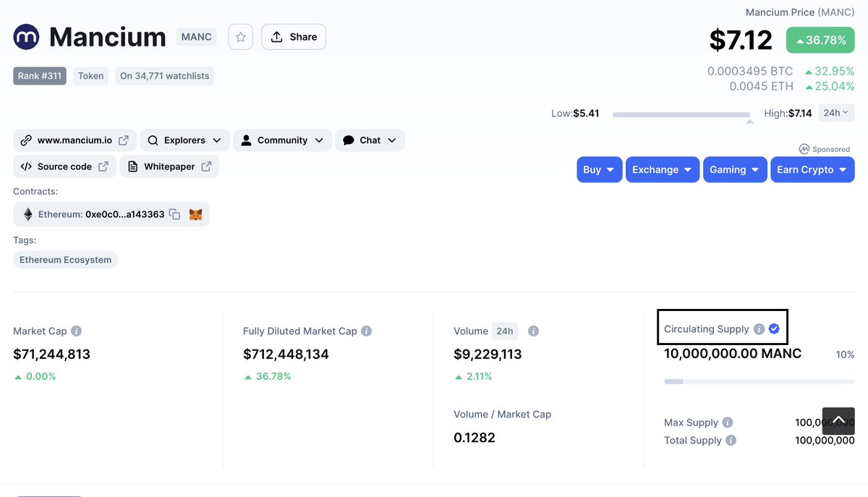The width and height of the screenshot is (868, 497).
Task: Open the Source code link
Action: (x=64, y=166)
